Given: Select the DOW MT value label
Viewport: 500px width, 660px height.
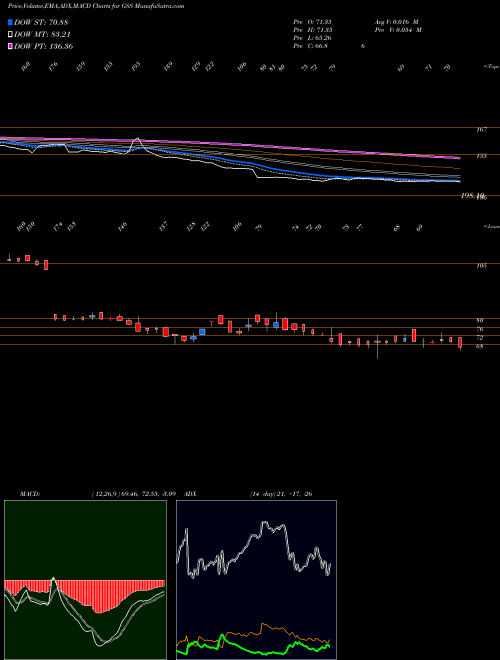Looking at the screenshot, I should pyautogui.click(x=41, y=34).
